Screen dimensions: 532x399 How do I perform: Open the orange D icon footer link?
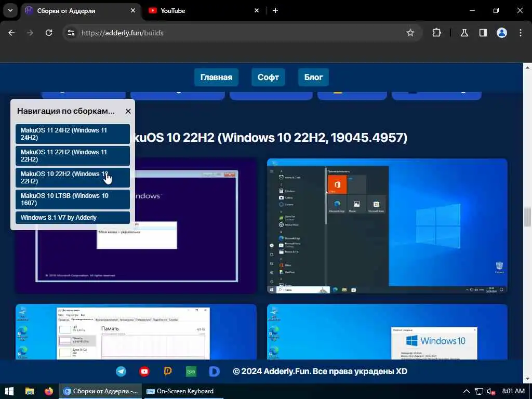(x=168, y=371)
